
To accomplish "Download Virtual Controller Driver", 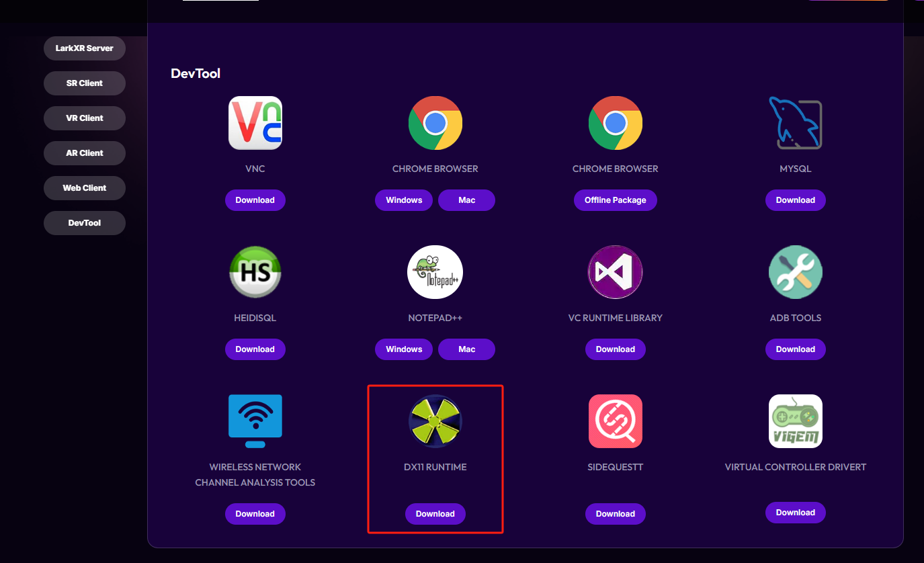I will tap(796, 513).
